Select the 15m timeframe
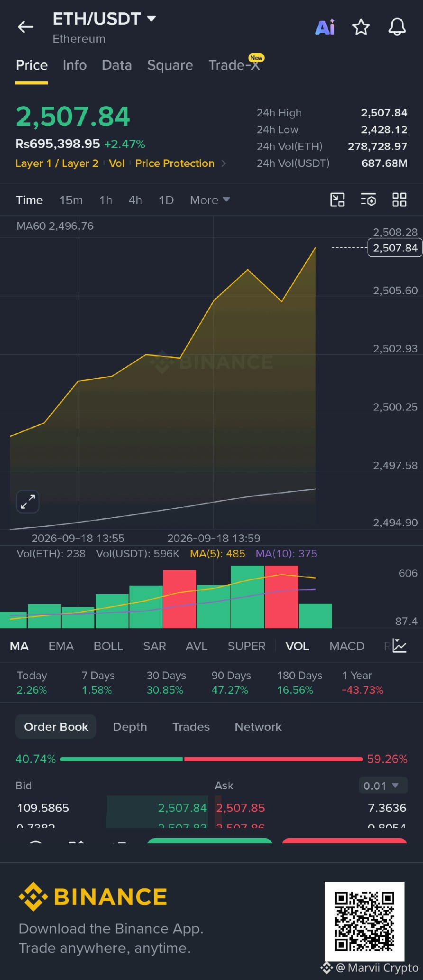423x980 pixels. click(x=71, y=200)
